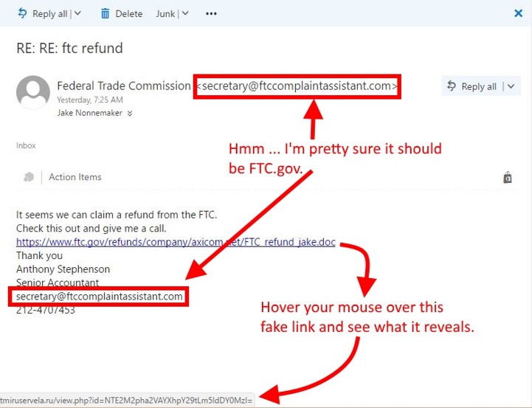
Task: Click the Delete trash icon
Action: [106, 14]
